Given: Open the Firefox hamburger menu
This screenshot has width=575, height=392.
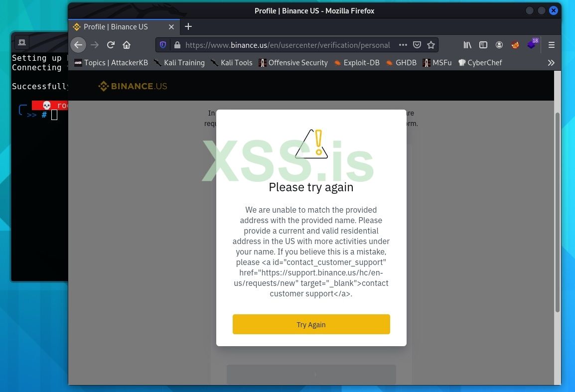Looking at the screenshot, I should [551, 45].
